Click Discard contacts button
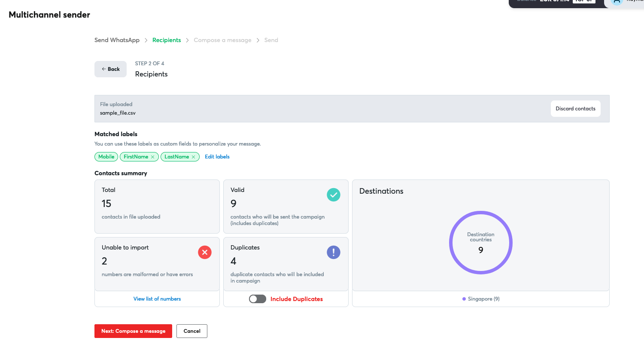 575,109
